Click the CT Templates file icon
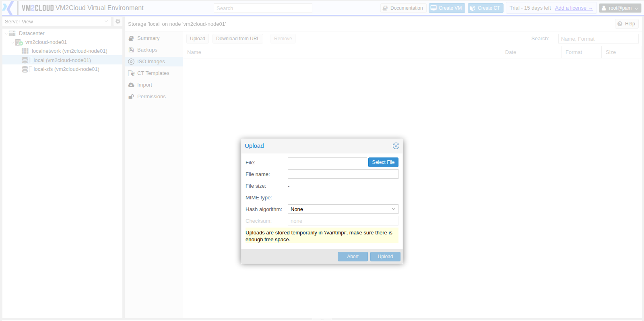The width and height of the screenshot is (644, 321). pos(131,73)
